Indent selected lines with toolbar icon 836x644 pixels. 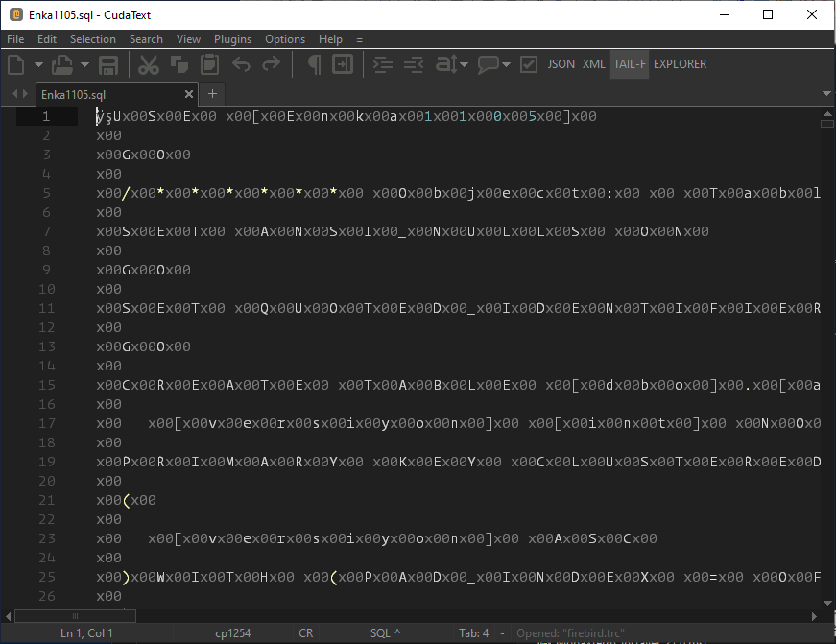383,64
